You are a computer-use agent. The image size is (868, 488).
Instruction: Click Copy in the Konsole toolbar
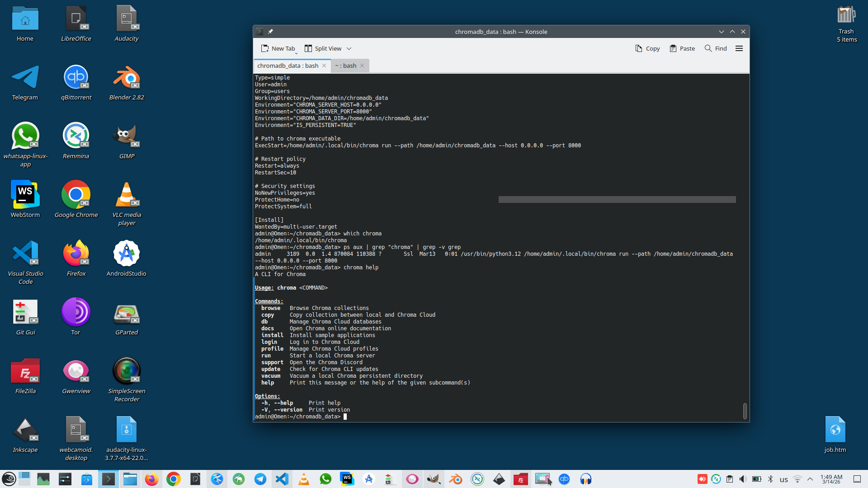point(647,48)
